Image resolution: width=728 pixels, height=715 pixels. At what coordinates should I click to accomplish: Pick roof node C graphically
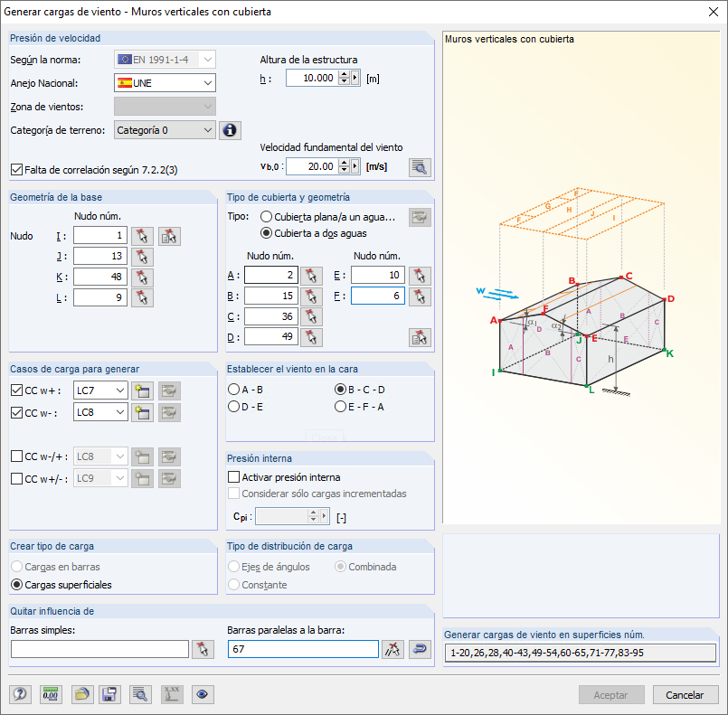(x=311, y=317)
